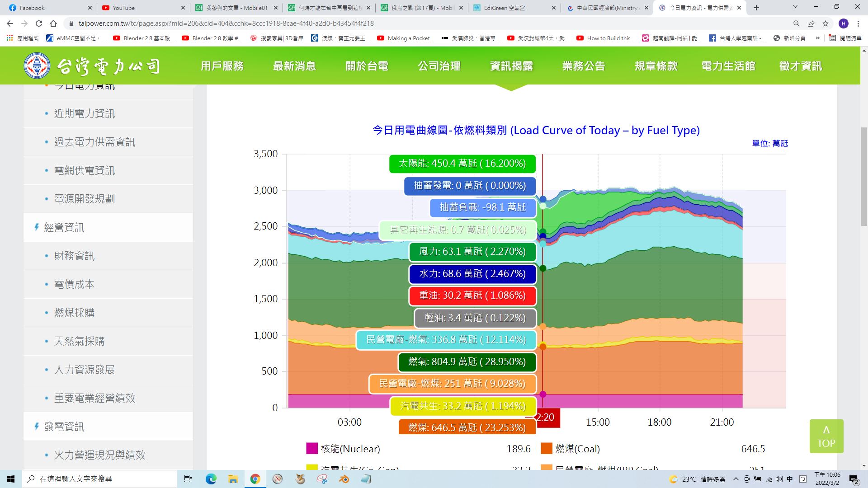This screenshot has width=868, height=488.
Task: Open the Chrome profile avatar H
Action: coord(843,23)
